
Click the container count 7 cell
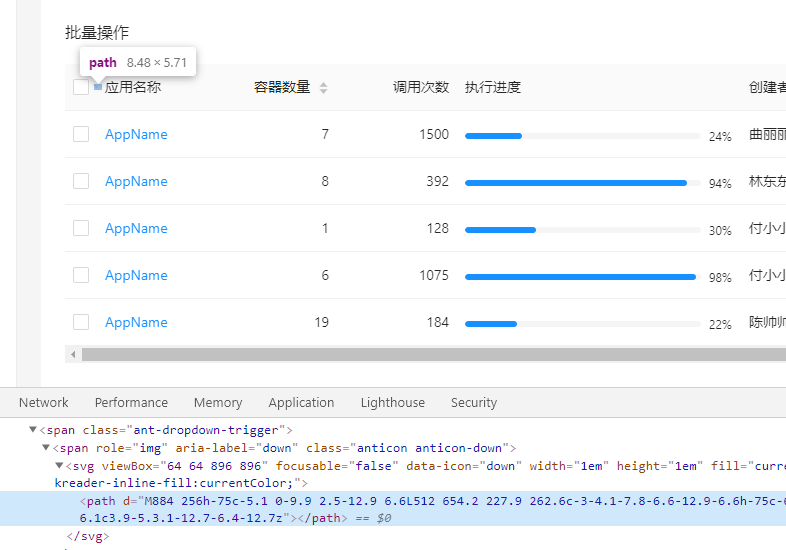[325, 134]
